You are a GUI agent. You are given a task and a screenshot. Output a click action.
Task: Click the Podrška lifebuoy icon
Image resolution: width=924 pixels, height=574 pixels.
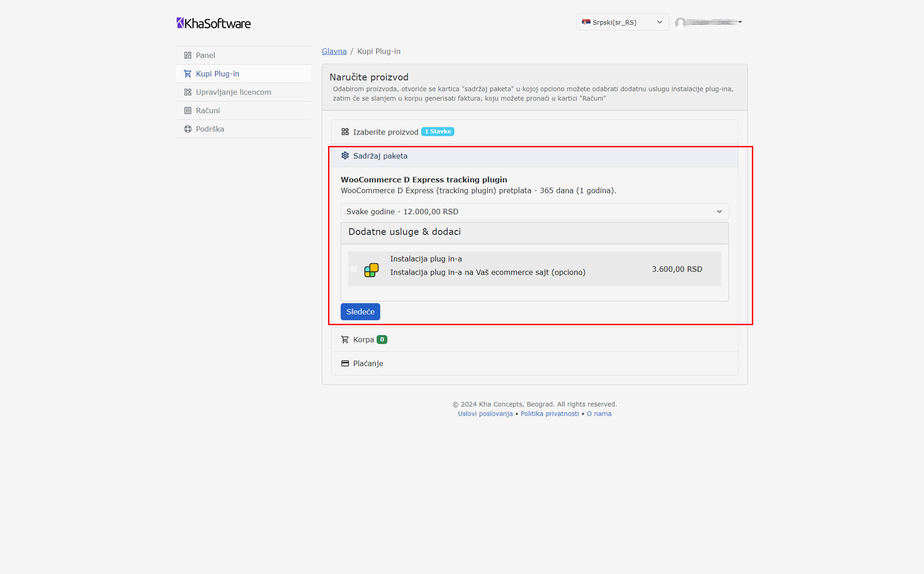[x=188, y=129]
